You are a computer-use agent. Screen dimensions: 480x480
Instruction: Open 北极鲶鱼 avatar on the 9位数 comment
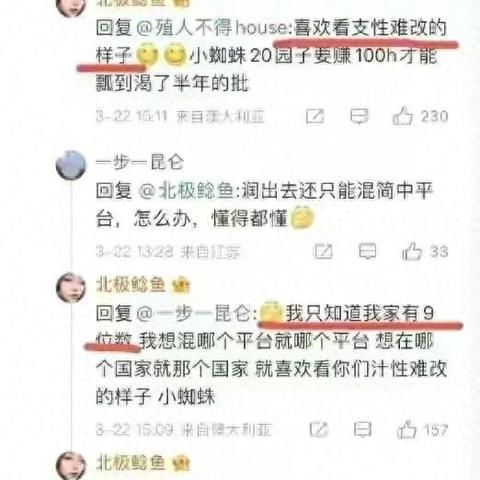tap(71, 287)
